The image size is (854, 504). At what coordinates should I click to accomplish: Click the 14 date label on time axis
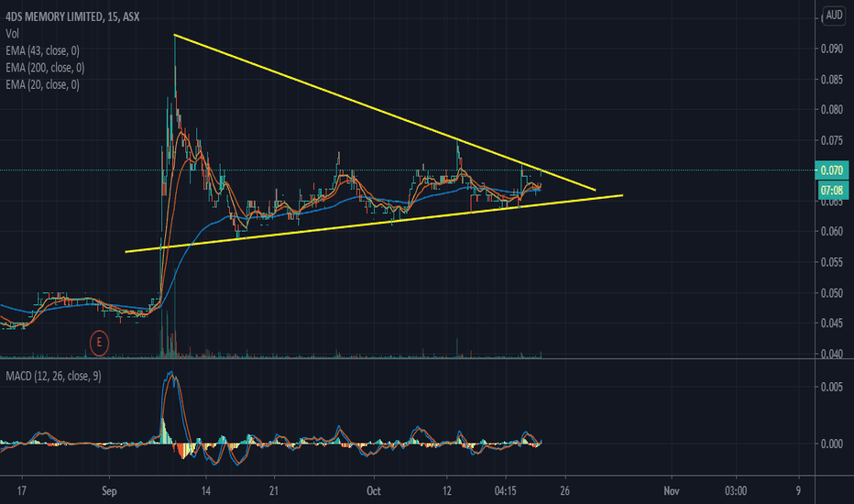(x=205, y=491)
